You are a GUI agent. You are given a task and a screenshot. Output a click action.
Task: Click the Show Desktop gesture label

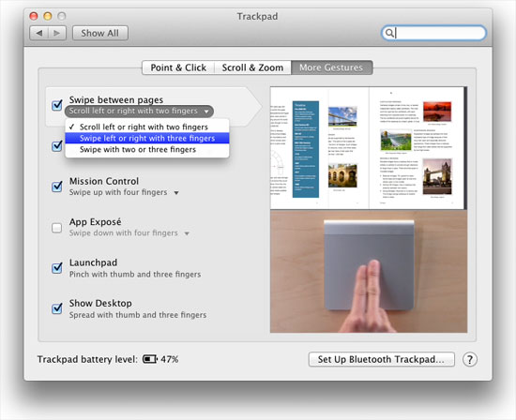tap(100, 303)
